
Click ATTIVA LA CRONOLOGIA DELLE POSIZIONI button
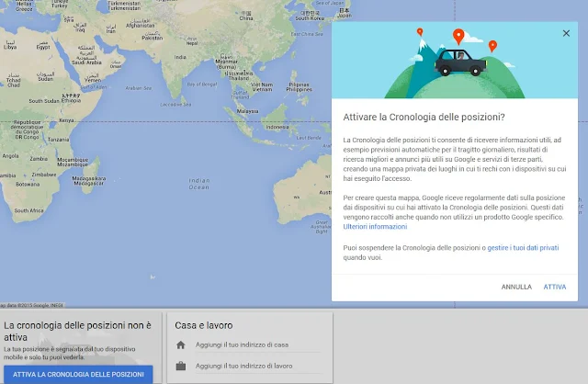[78, 374]
